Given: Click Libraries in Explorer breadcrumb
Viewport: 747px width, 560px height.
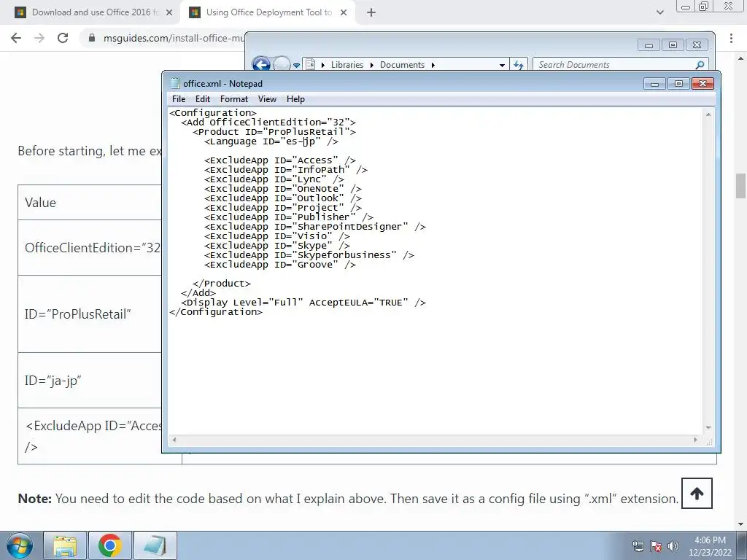Looking at the screenshot, I should click(347, 65).
